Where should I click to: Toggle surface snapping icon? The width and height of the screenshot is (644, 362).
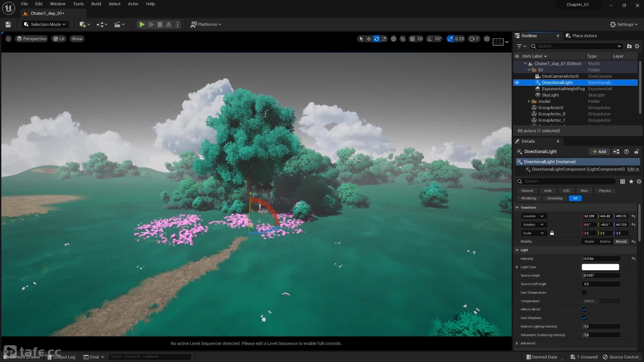[403, 39]
